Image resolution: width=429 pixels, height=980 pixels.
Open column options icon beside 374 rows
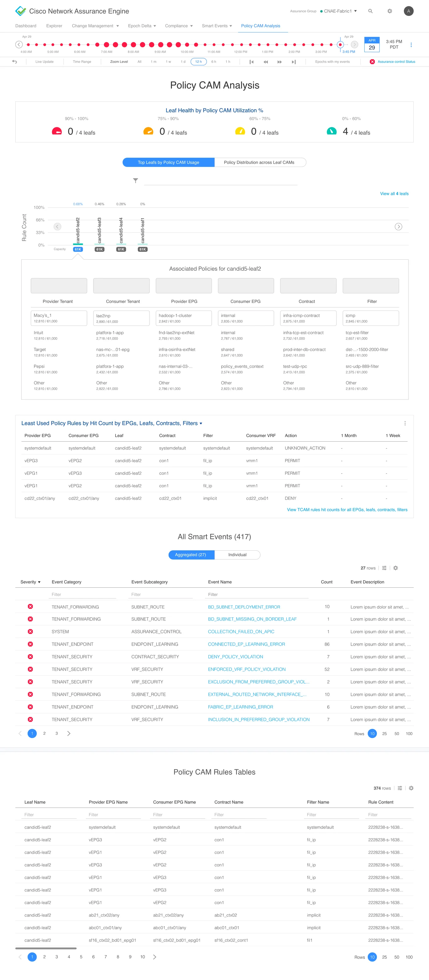coord(400,788)
